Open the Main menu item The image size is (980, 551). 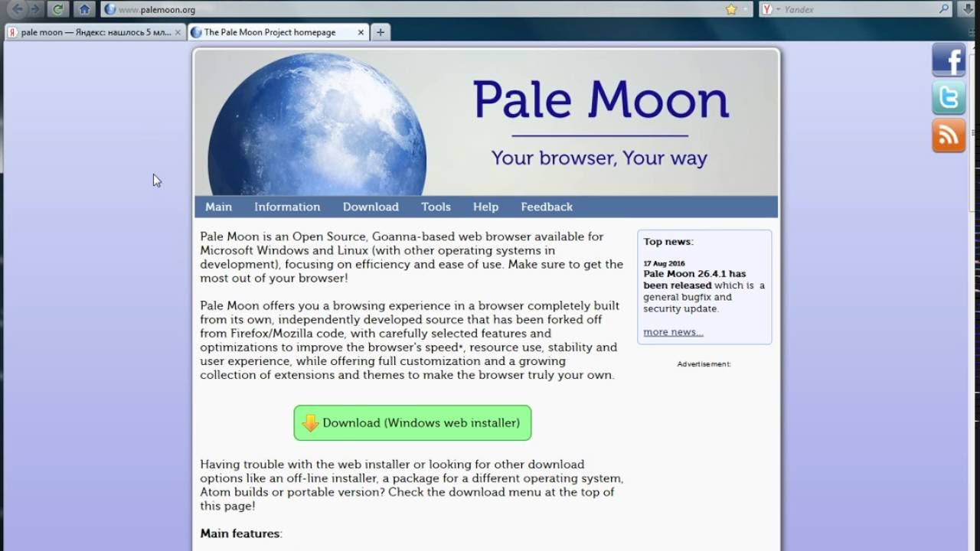pyautogui.click(x=218, y=207)
